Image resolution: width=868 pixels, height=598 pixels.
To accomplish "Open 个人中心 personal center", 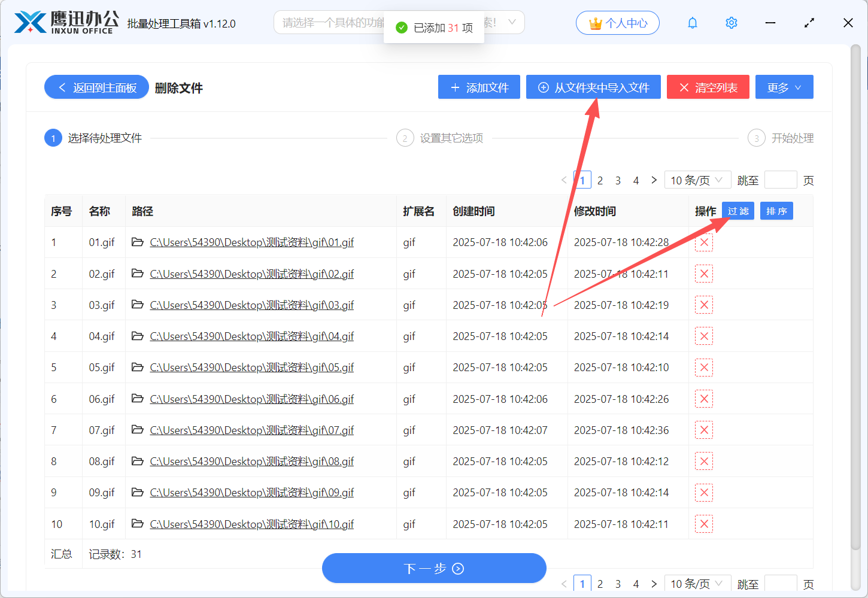I will [x=618, y=23].
